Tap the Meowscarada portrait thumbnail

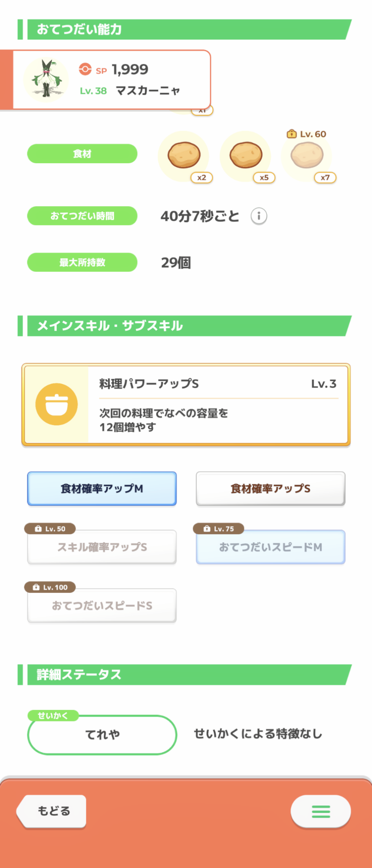point(46,80)
